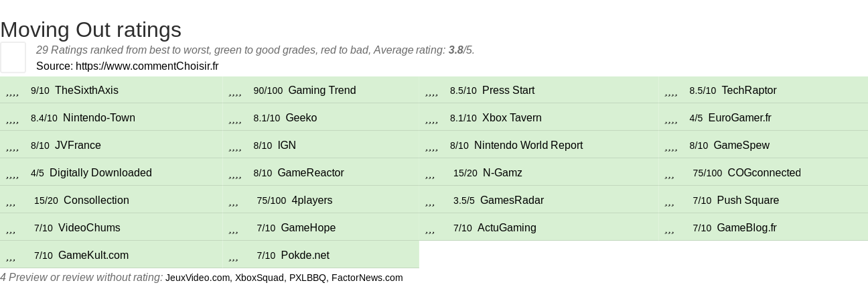Image resolution: width=868 pixels, height=285 pixels.
Task: Click the GamesRadar review link
Action: pos(512,201)
